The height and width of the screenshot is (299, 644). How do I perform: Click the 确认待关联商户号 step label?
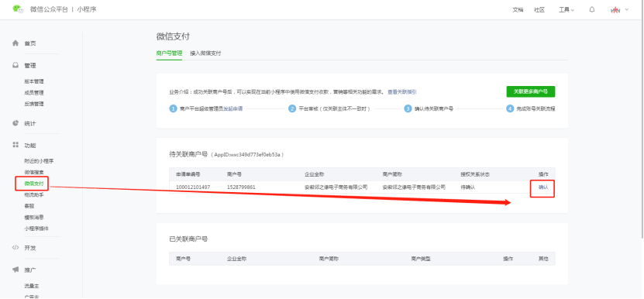434,109
